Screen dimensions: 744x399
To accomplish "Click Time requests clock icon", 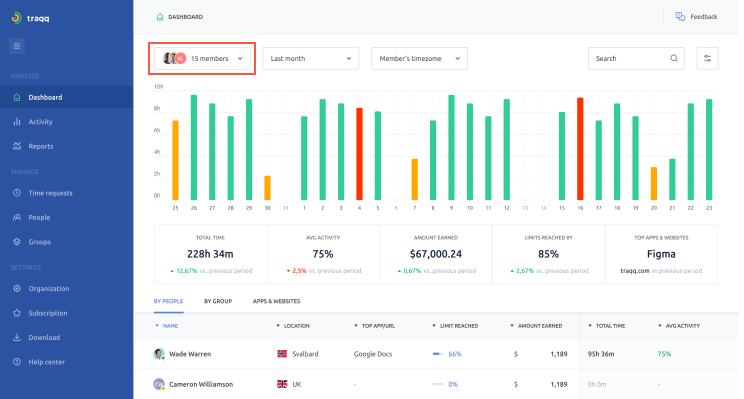I will 17,193.
